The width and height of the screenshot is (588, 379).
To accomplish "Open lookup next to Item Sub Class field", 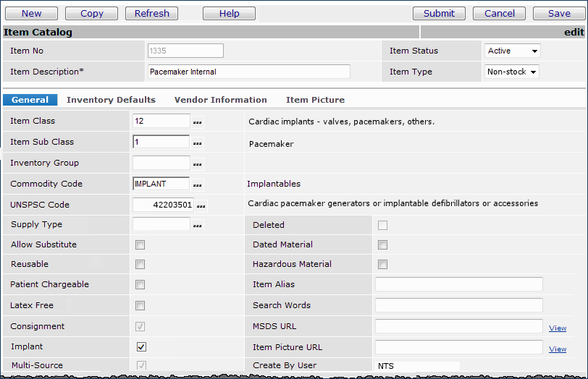I will pos(198,142).
